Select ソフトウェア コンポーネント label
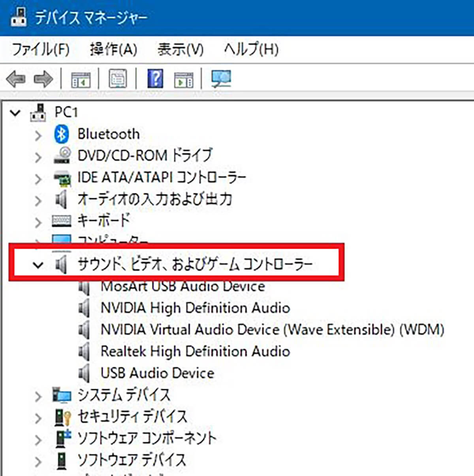 147,438
